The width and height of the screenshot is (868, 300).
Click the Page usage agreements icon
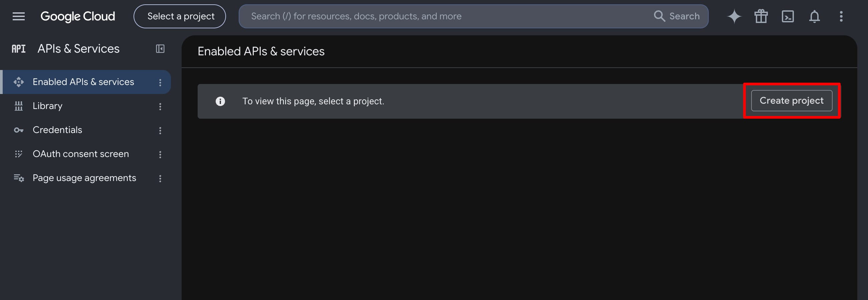19,178
